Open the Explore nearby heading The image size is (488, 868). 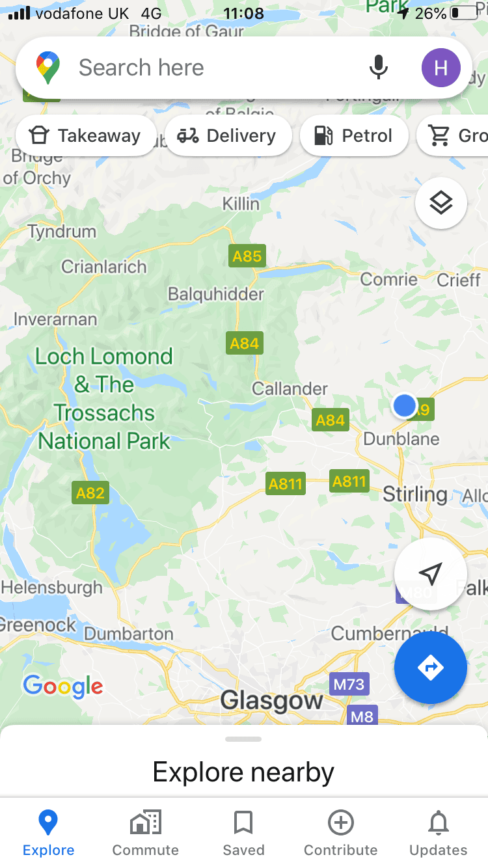click(x=243, y=772)
